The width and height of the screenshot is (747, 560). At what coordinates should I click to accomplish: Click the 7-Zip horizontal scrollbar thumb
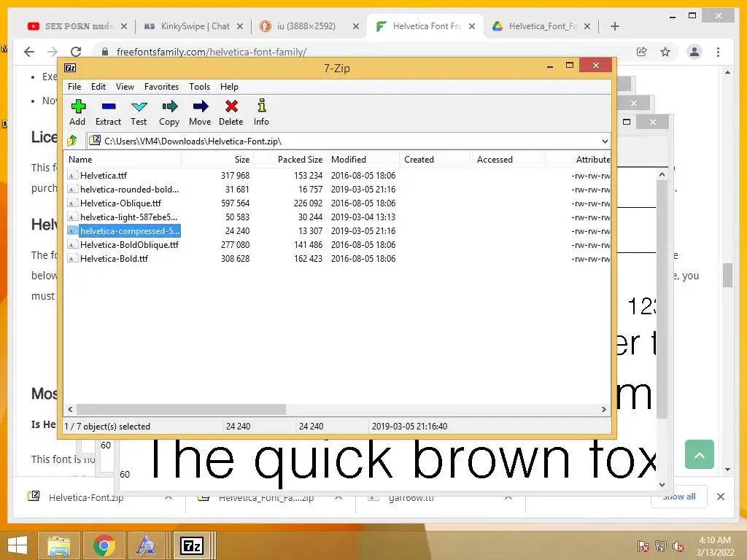(181, 409)
